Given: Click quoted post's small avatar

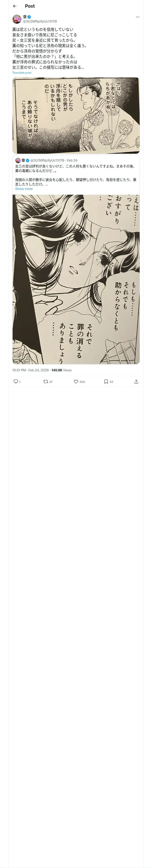Looking at the screenshot, I should coord(18,160).
